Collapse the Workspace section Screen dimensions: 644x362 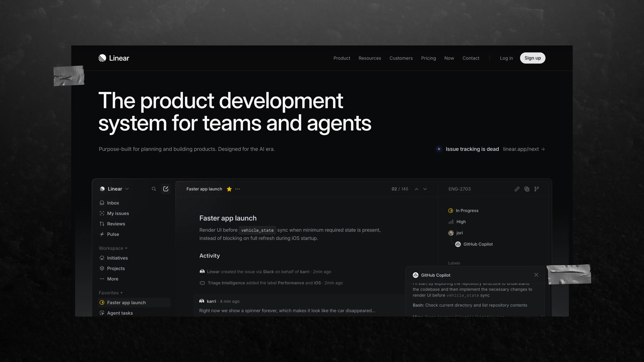click(113, 248)
